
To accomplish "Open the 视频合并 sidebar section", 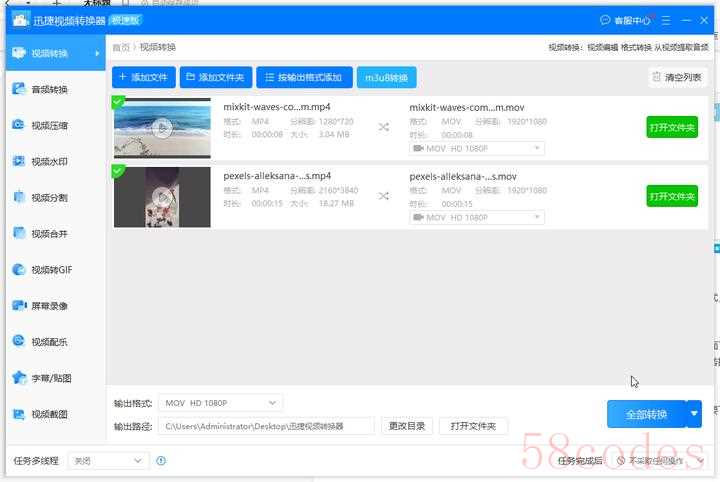I will 55,234.
